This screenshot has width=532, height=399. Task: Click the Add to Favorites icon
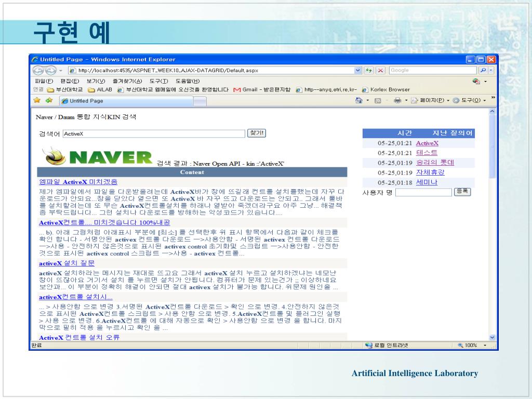pos(49,100)
